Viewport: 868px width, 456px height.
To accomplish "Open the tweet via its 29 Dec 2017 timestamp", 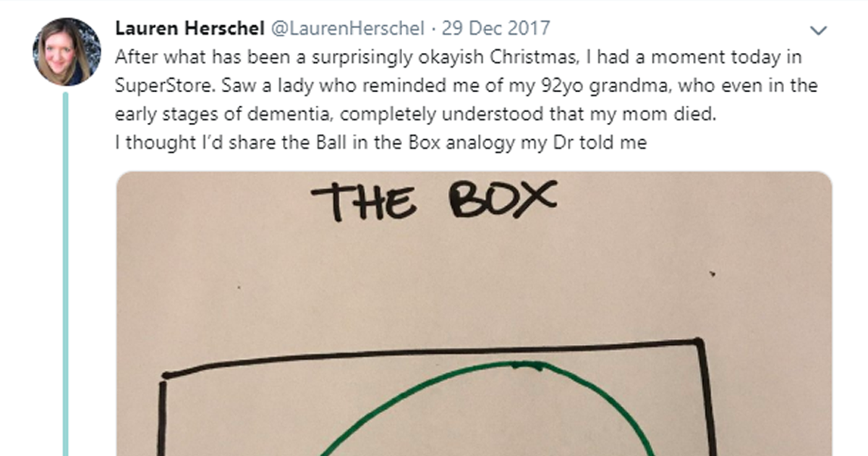I will pos(497,29).
